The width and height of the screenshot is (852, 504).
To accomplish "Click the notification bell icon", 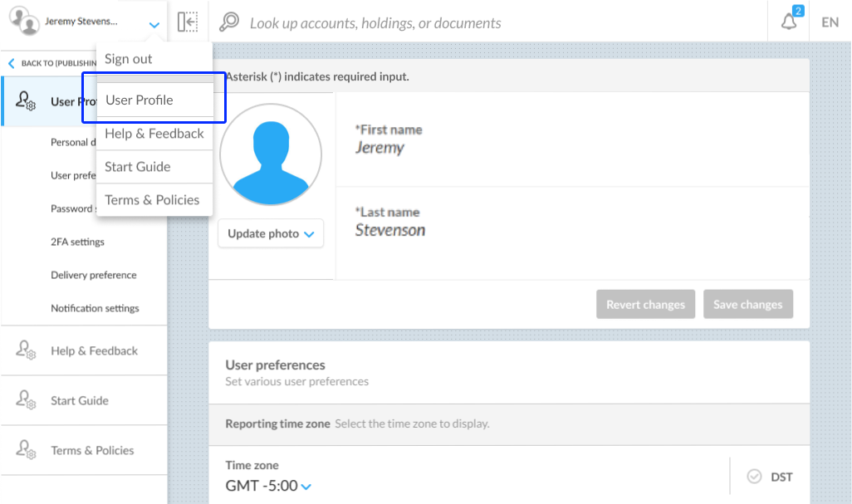I will click(789, 22).
